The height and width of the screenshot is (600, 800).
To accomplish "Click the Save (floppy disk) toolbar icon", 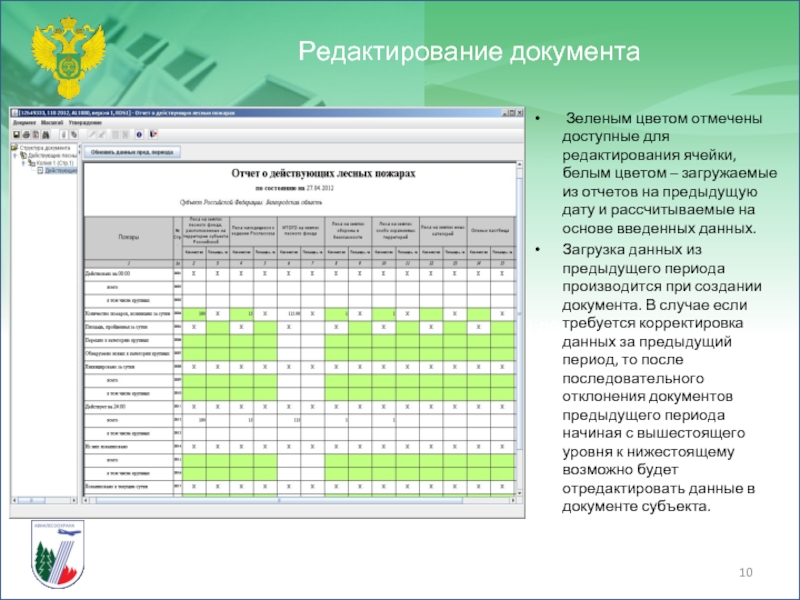I will [15, 133].
